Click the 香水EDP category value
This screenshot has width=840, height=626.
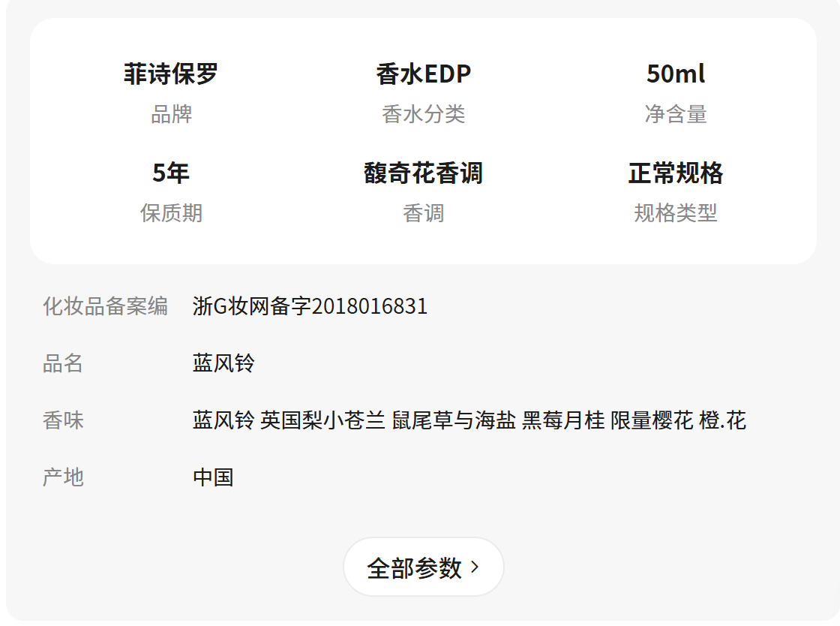423,74
